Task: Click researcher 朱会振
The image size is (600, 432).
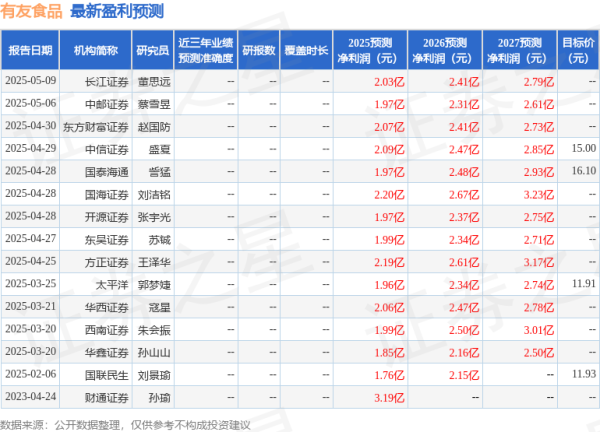Action: 154,330
